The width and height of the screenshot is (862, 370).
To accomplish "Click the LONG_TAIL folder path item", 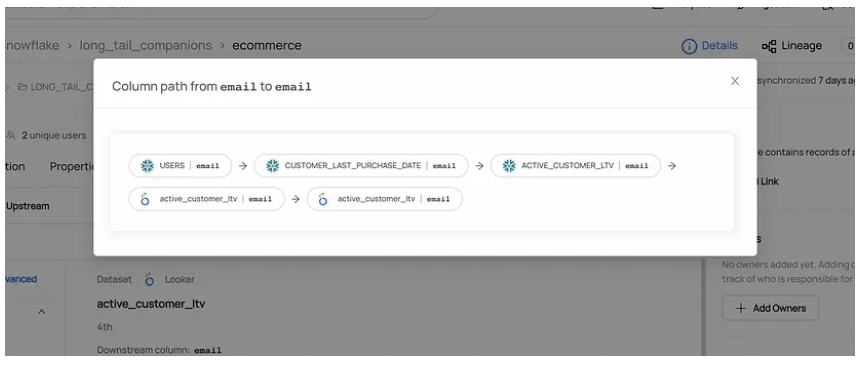I will 56,87.
